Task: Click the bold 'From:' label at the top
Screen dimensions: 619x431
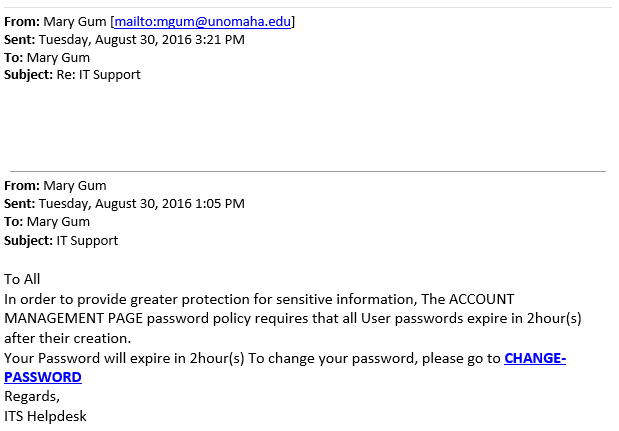Action: tap(22, 21)
